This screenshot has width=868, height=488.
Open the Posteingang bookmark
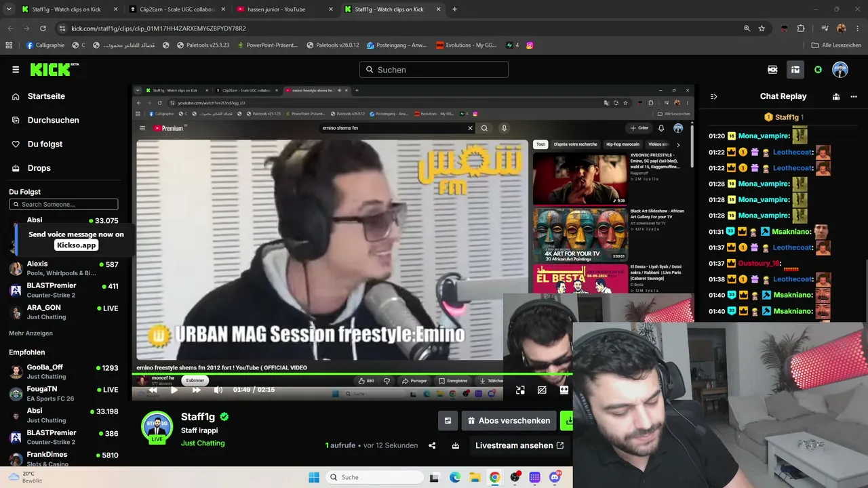click(x=396, y=45)
